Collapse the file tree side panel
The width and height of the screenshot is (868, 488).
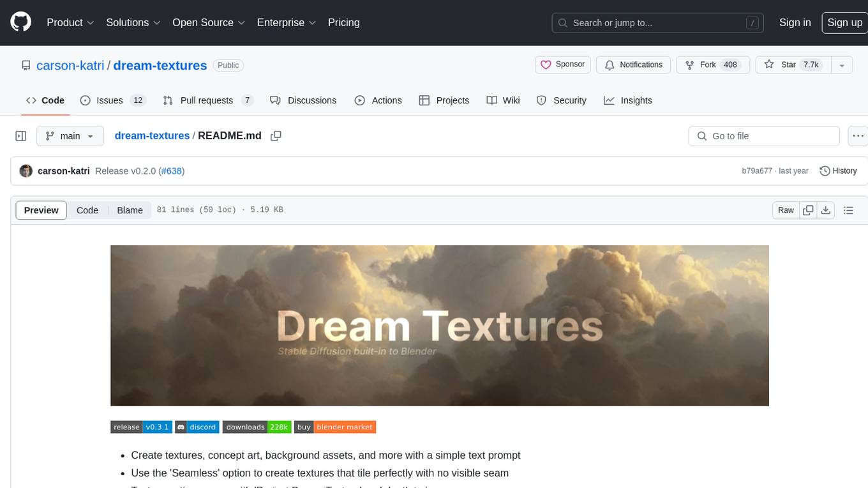coord(21,136)
